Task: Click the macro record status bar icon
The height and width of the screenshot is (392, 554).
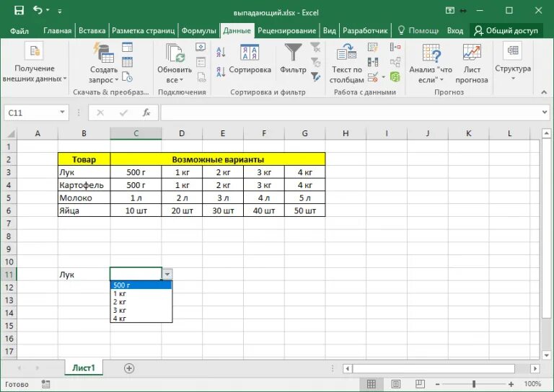Action: pyautogui.click(x=45, y=384)
